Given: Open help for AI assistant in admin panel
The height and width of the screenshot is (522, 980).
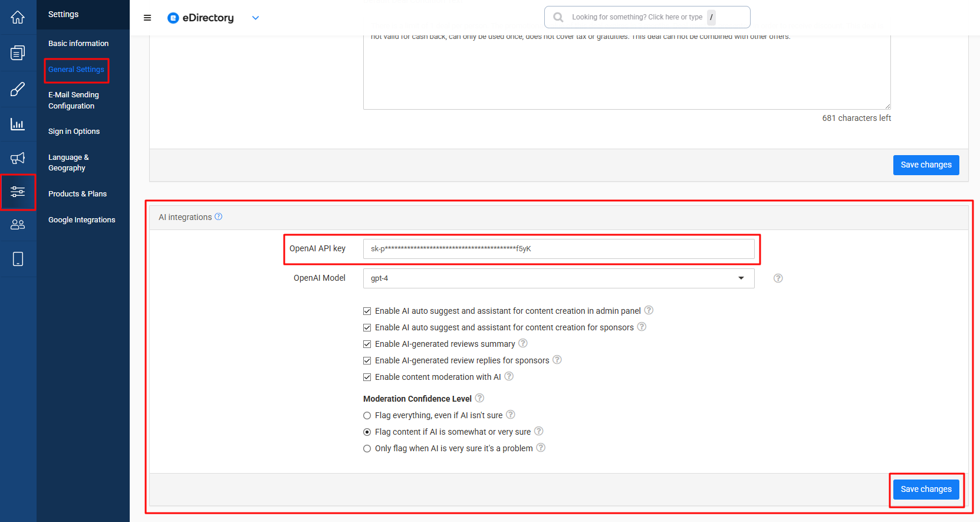Looking at the screenshot, I should click(x=649, y=310).
